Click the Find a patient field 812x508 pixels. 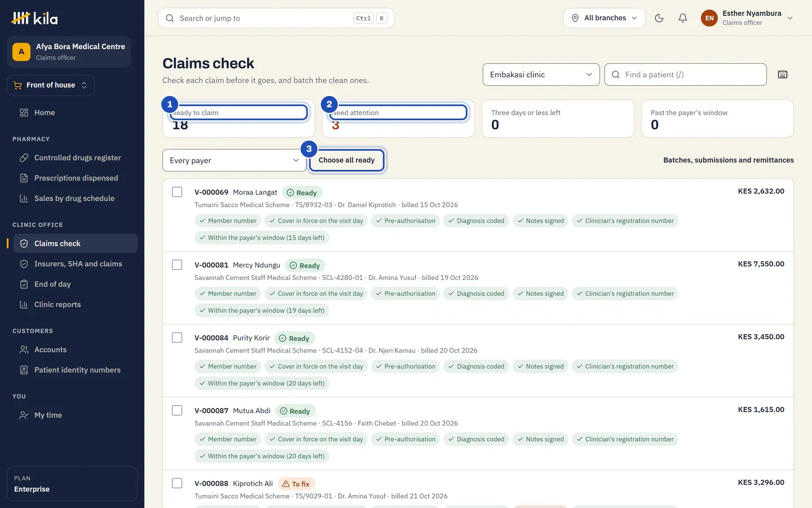click(686, 75)
